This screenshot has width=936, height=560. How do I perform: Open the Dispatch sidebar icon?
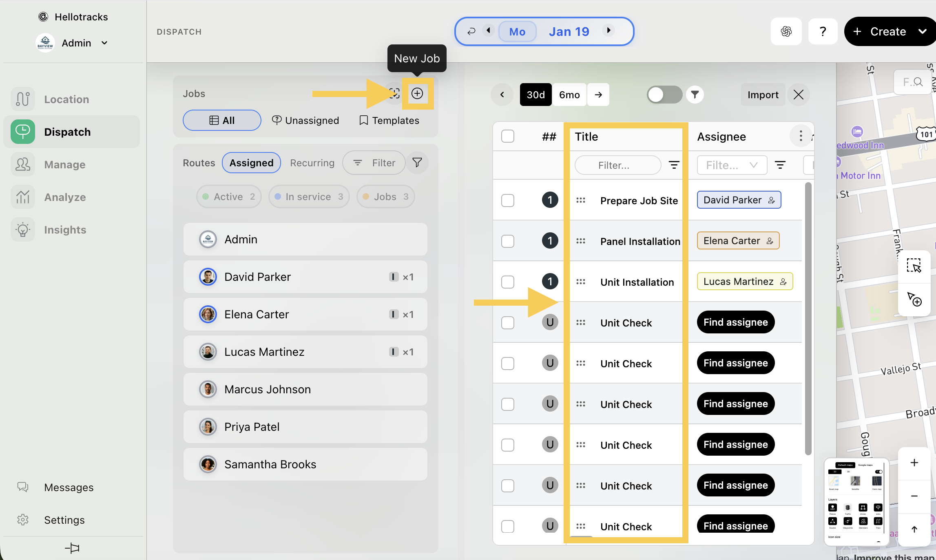tap(23, 132)
